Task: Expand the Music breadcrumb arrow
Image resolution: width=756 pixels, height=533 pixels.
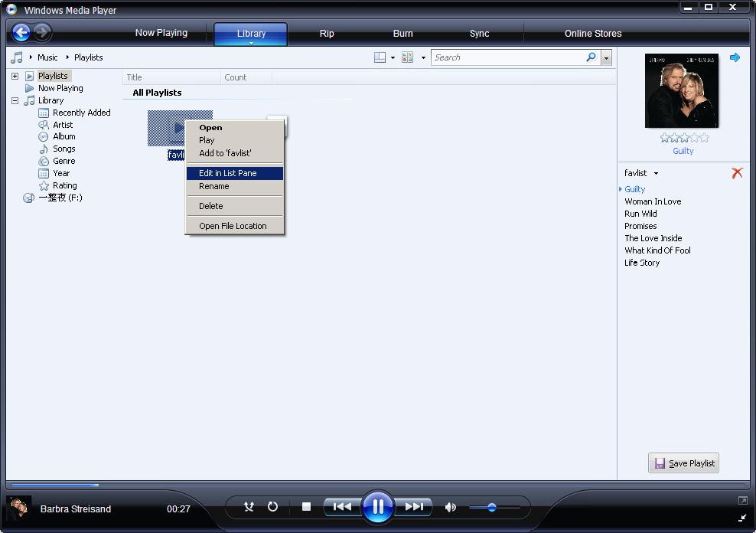Action: (x=31, y=57)
